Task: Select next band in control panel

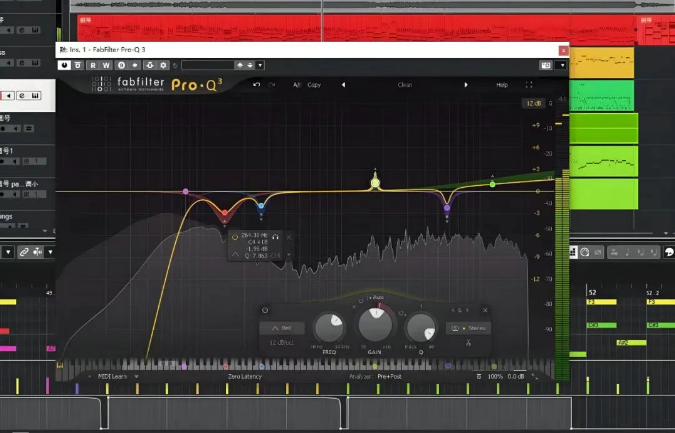Action: pos(468,310)
